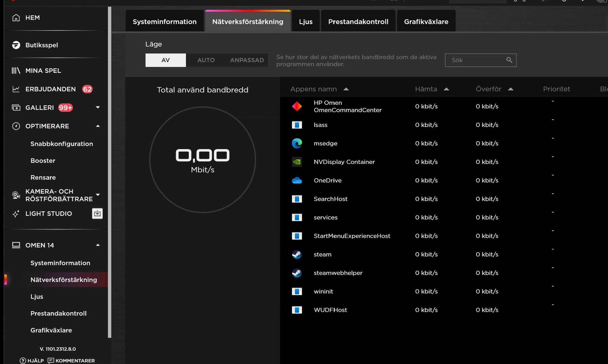Click the KOMMENTARER speech bubble icon
Image resolution: width=608 pixels, height=364 pixels.
[51, 361]
